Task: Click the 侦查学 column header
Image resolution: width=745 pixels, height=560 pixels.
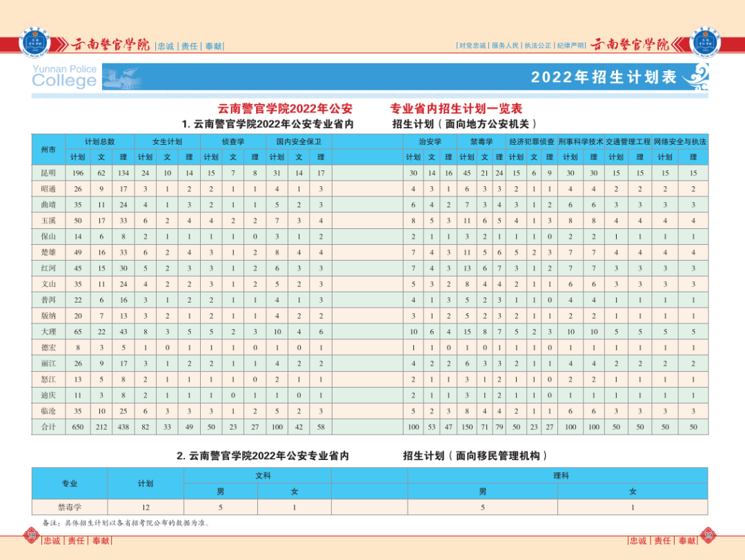Action: click(x=232, y=140)
